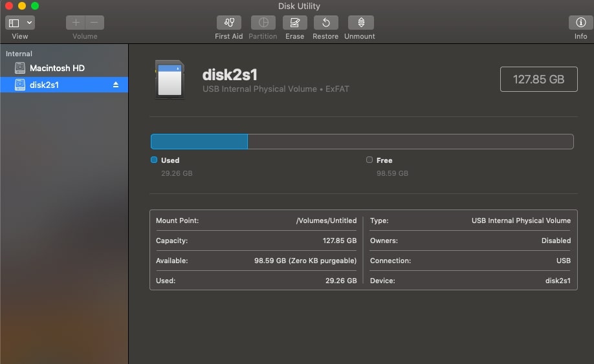The height and width of the screenshot is (364, 594).
Task: Open the Erase disk tool
Action: [294, 23]
